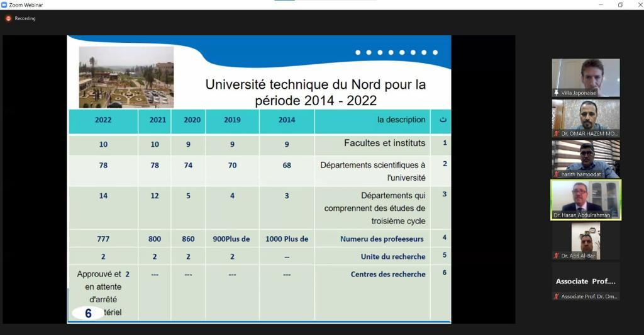The width and height of the screenshot is (644, 335).
Task: Click slide title 'Université technique du Nord'
Action: 316,92
